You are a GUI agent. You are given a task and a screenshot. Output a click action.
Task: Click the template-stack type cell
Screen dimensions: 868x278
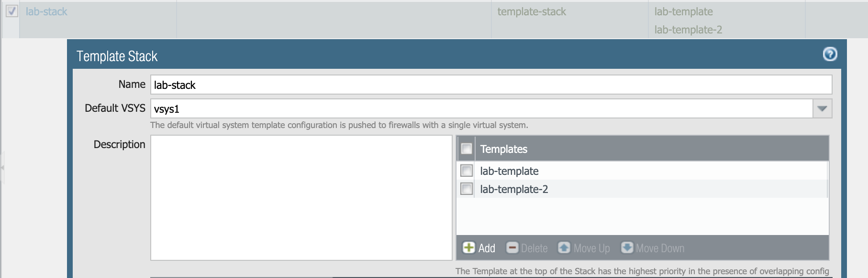(532, 11)
